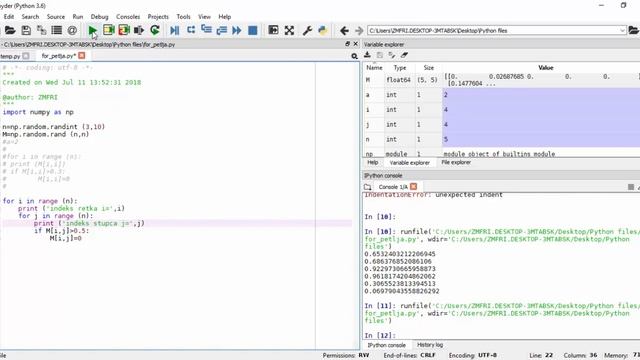
Task: Run the current cell
Action: click(x=109, y=30)
